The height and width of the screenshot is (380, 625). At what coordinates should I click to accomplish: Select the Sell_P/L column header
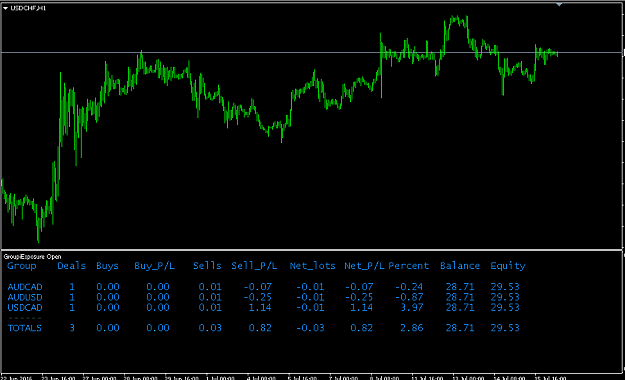click(x=254, y=266)
